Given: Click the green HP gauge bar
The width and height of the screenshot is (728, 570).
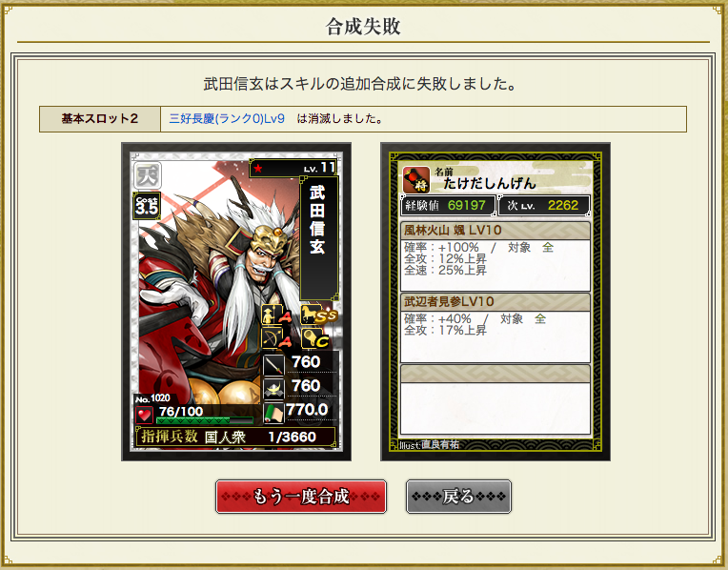Looking at the screenshot, I should [205, 420].
